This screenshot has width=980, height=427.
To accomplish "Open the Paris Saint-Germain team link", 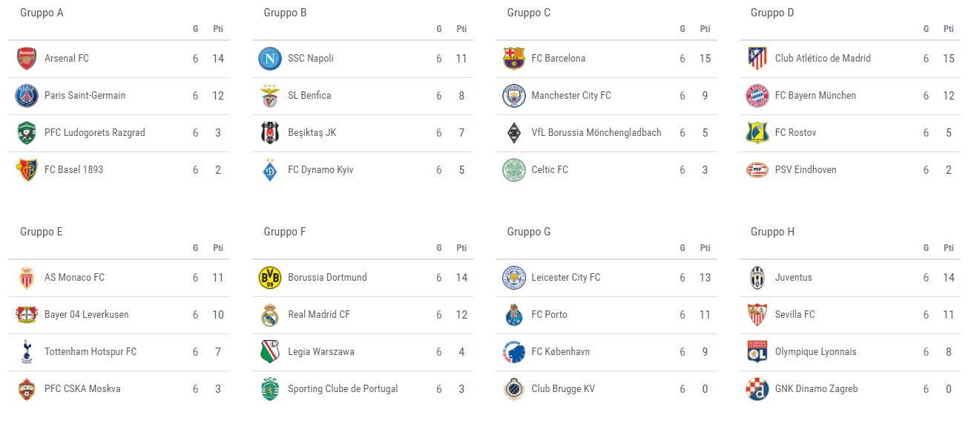I will click(85, 96).
